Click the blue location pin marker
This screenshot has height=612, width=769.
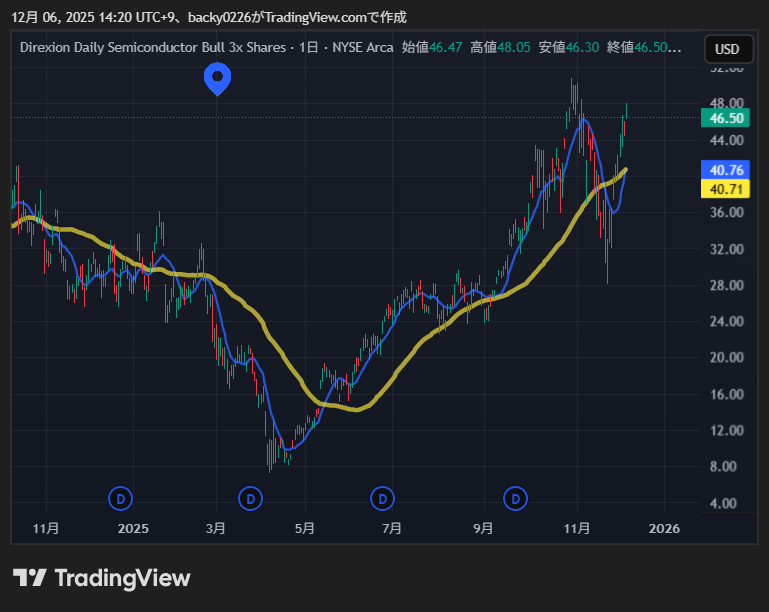coord(217,77)
